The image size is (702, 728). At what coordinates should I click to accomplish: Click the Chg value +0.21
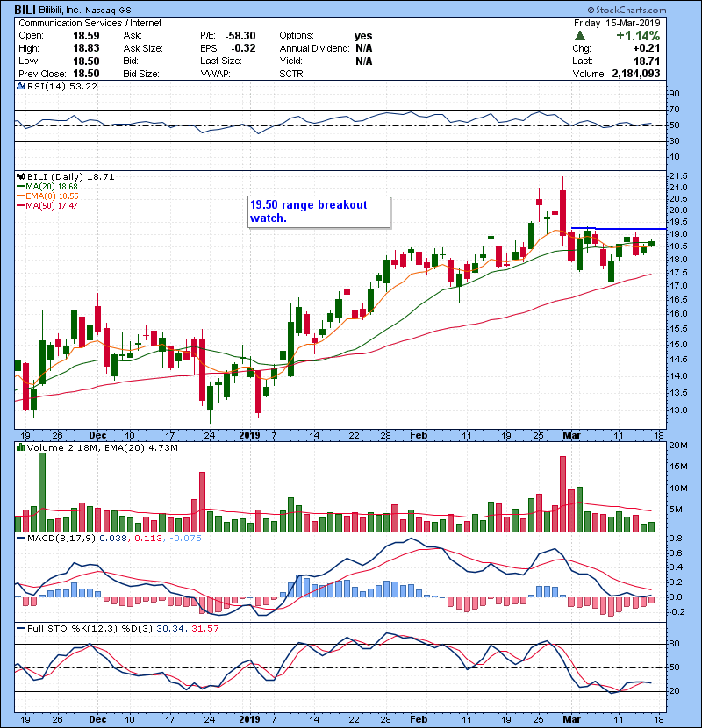(646, 48)
